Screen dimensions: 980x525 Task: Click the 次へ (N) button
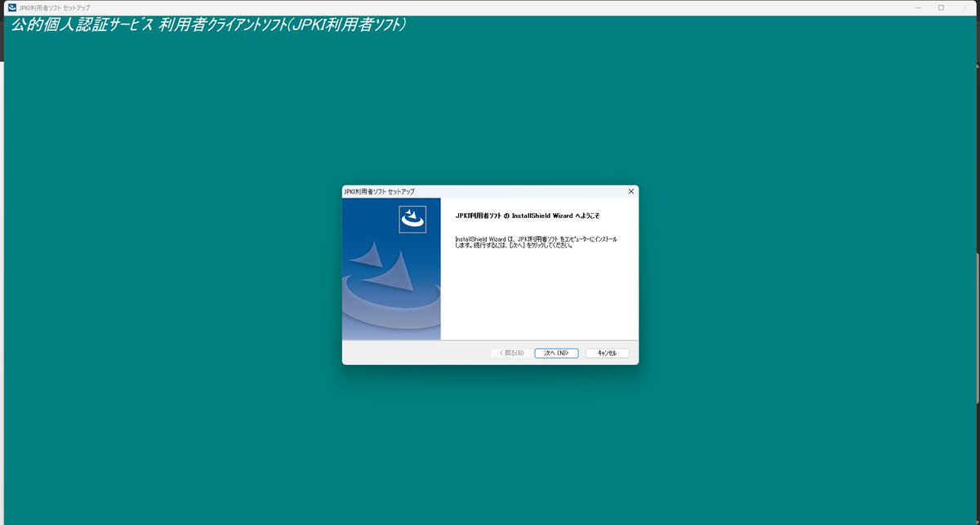[x=556, y=353]
